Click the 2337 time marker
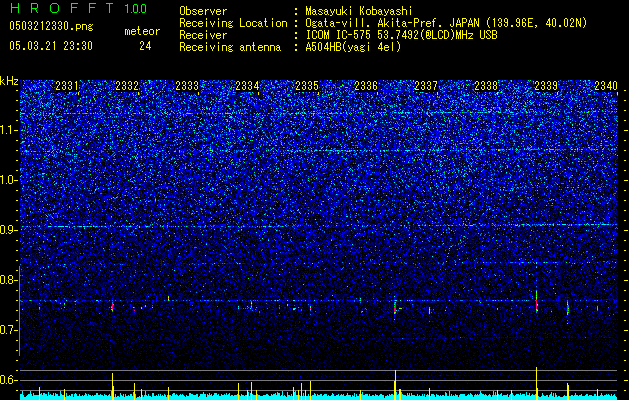The height and width of the screenshot is (400, 629). 426,86
